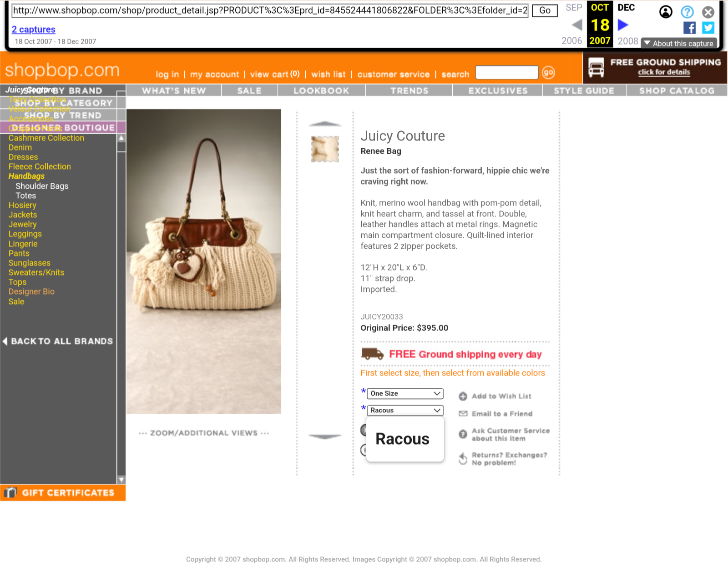Go to the next capture with the blue arrow
728x582 pixels.
[x=623, y=25]
